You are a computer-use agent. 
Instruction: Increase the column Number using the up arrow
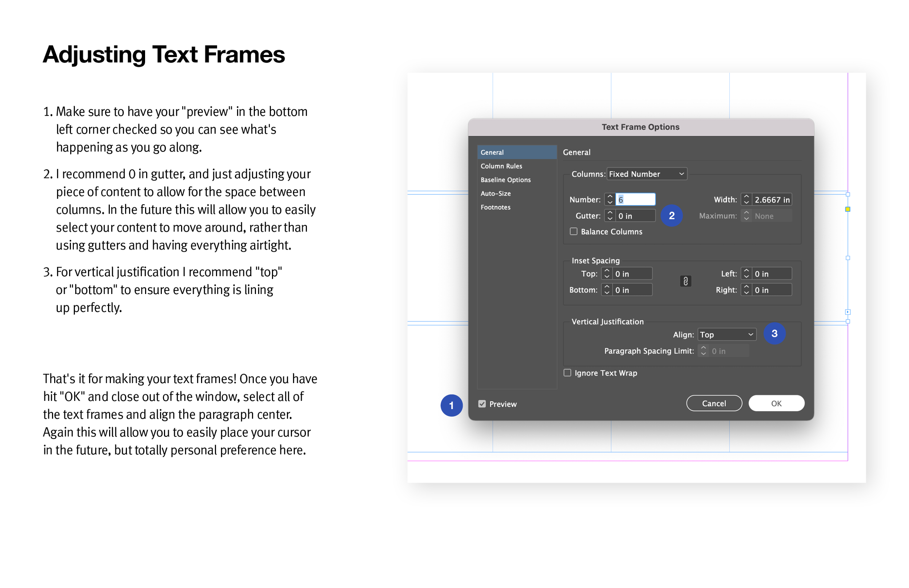pyautogui.click(x=610, y=197)
